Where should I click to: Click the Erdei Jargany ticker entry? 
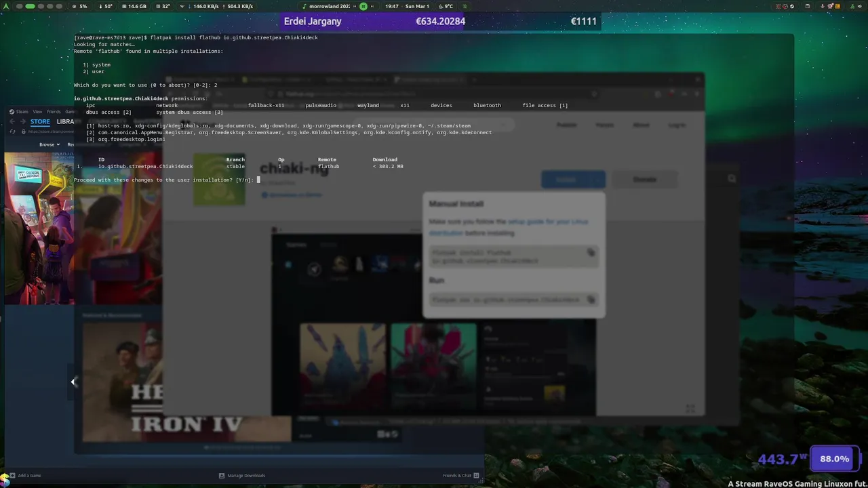click(x=313, y=21)
